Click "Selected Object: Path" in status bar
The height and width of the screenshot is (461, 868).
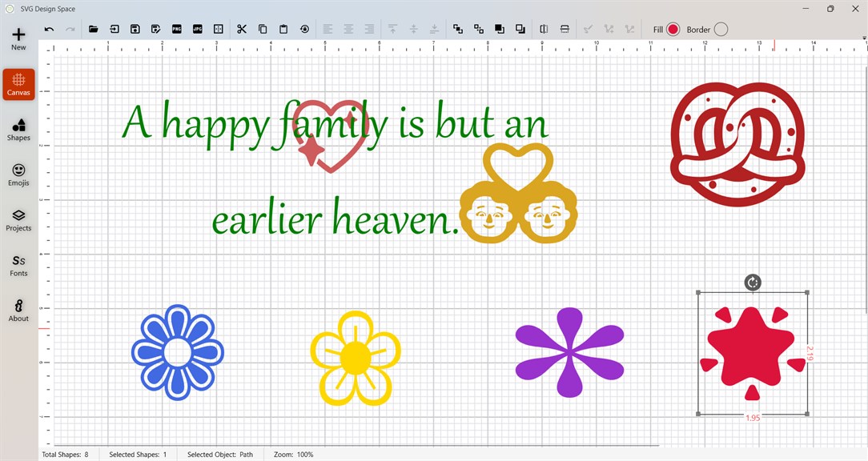coord(220,455)
